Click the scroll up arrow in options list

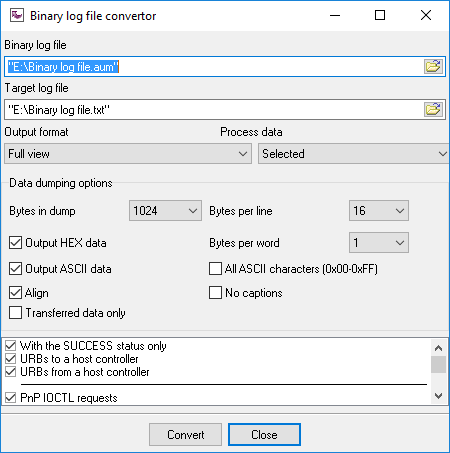438,348
